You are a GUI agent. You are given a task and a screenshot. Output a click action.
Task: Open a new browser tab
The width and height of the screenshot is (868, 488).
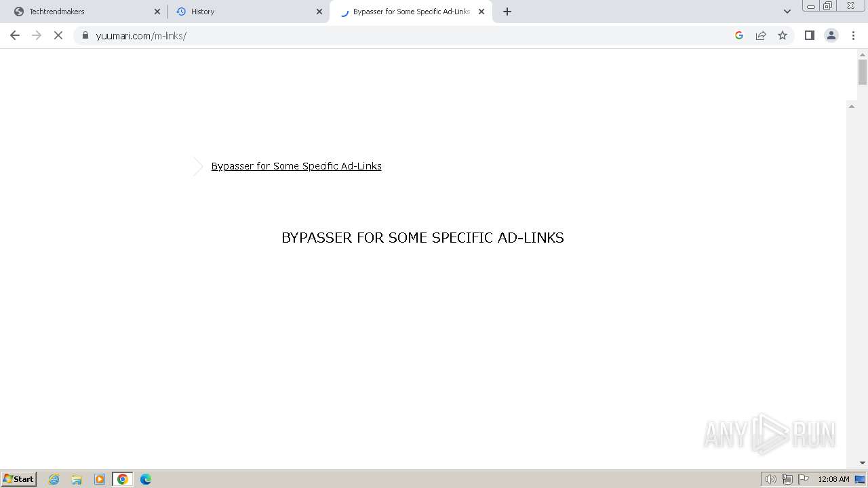(507, 12)
